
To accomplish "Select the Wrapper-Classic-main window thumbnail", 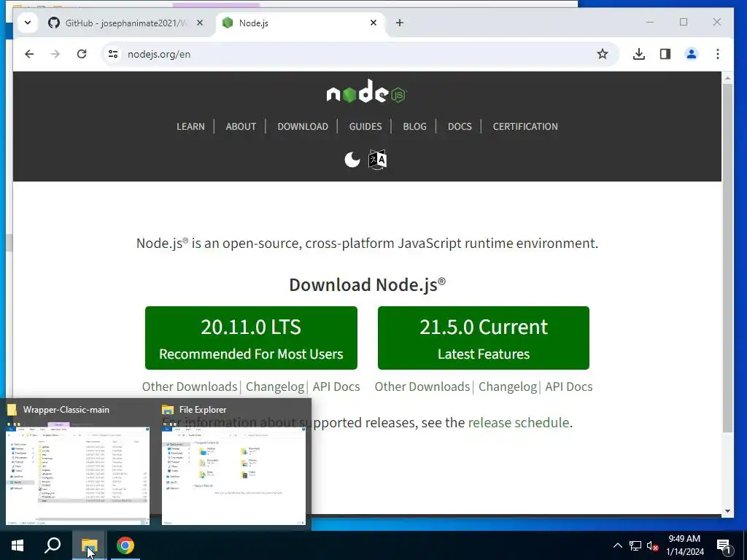I will coord(77,463).
